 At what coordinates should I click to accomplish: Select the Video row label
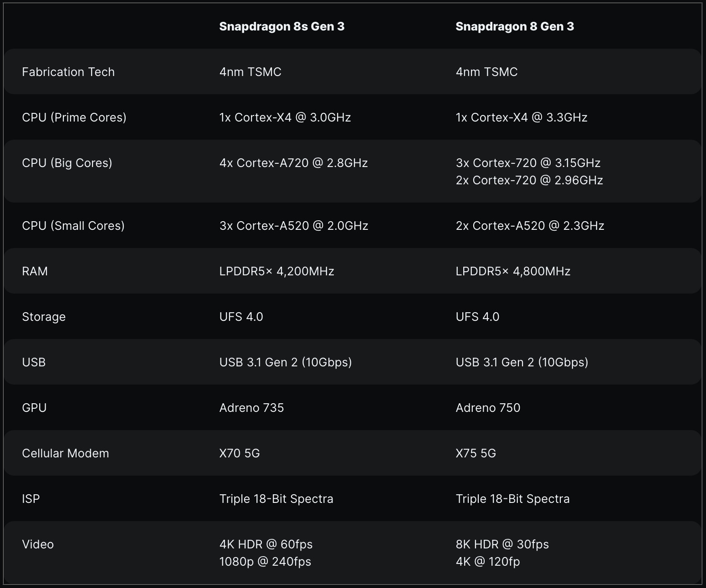pos(38,544)
